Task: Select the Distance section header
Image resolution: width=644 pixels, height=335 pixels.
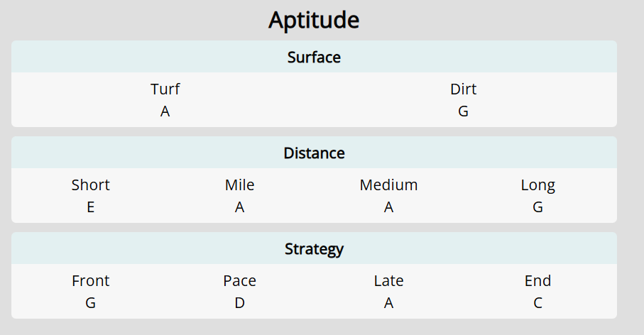Action: [x=314, y=153]
